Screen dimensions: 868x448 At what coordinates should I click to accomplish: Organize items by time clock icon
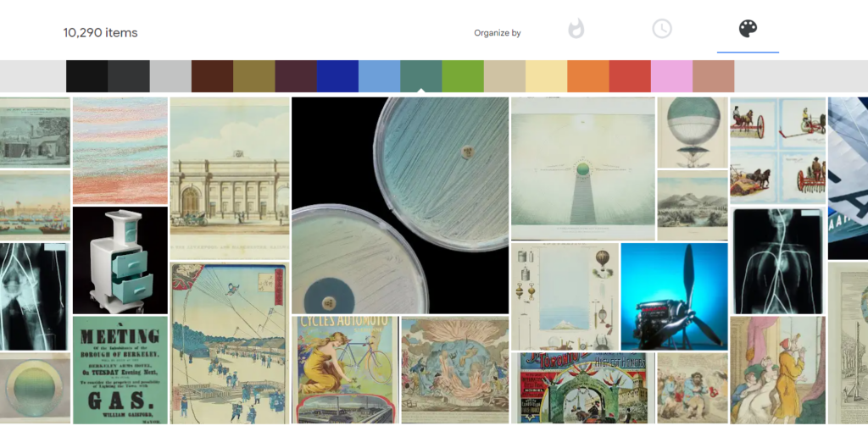click(662, 29)
